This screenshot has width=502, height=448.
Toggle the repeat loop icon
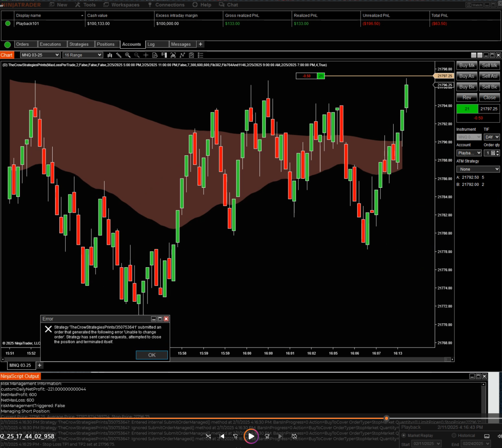pyautogui.click(x=294, y=436)
